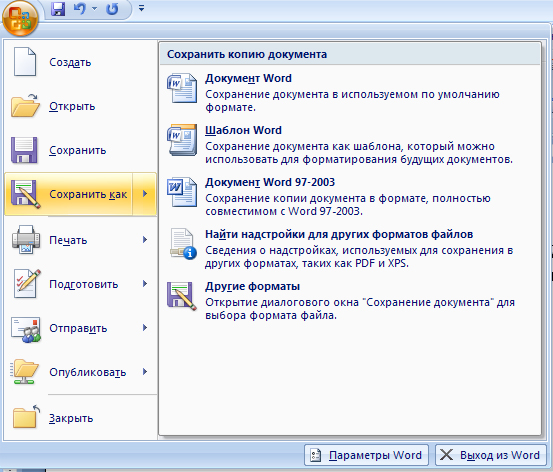Choose the Закрыть menu entry

[81, 418]
